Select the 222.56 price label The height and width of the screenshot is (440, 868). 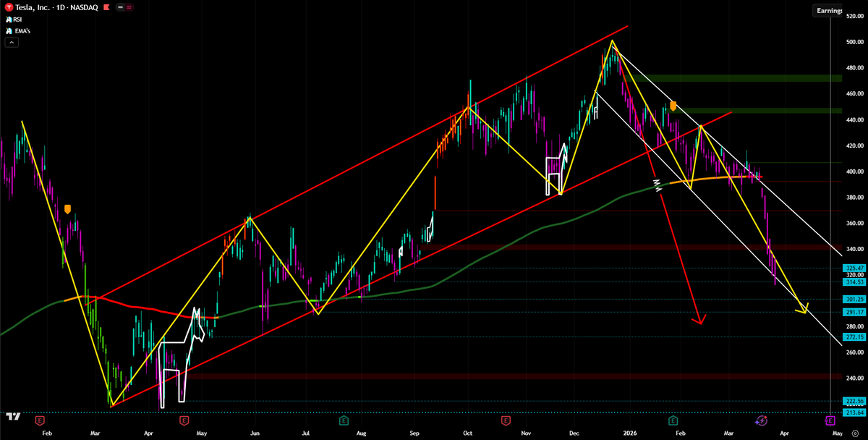854,401
